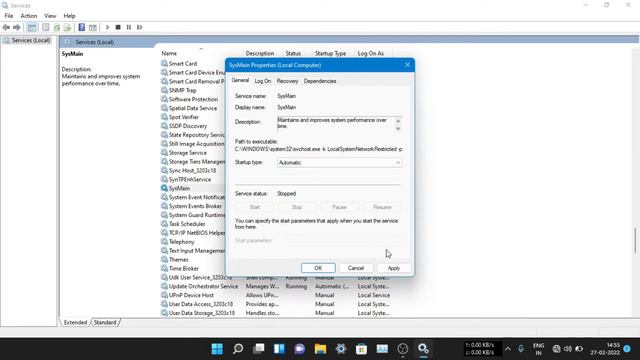Click the Pause Service toolbar icon
640x360 pixels.
(x=129, y=27)
